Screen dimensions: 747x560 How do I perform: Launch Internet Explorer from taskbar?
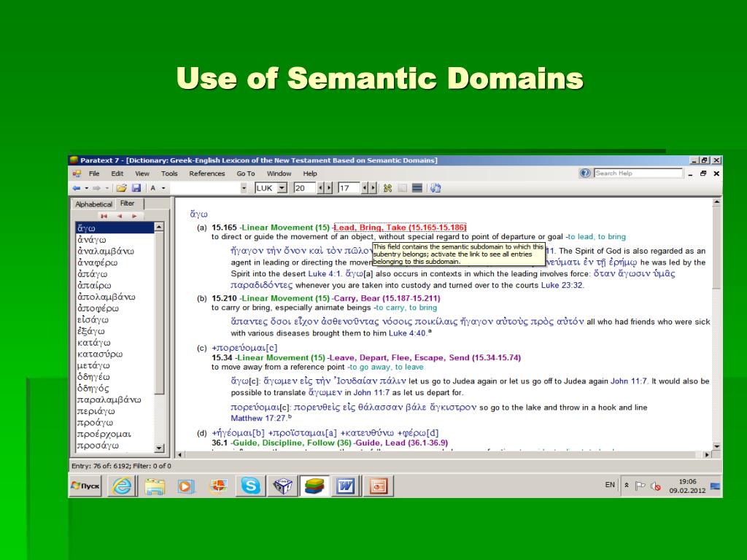(123, 486)
